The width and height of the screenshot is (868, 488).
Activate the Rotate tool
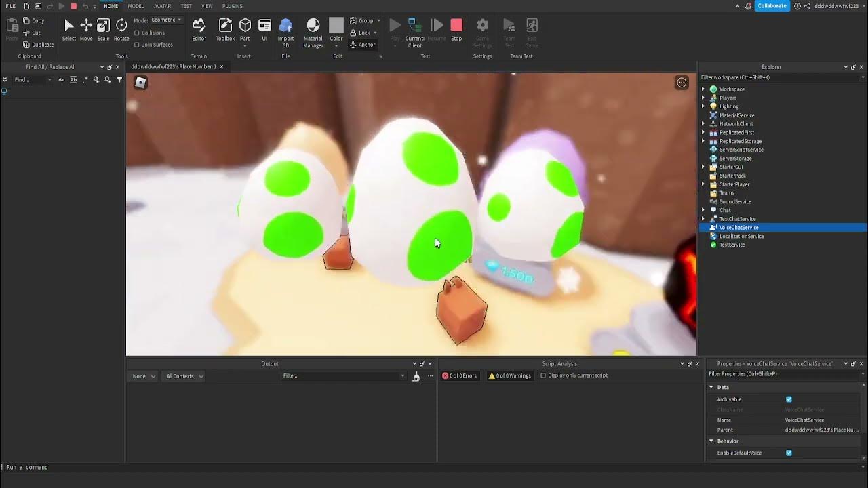(x=121, y=29)
